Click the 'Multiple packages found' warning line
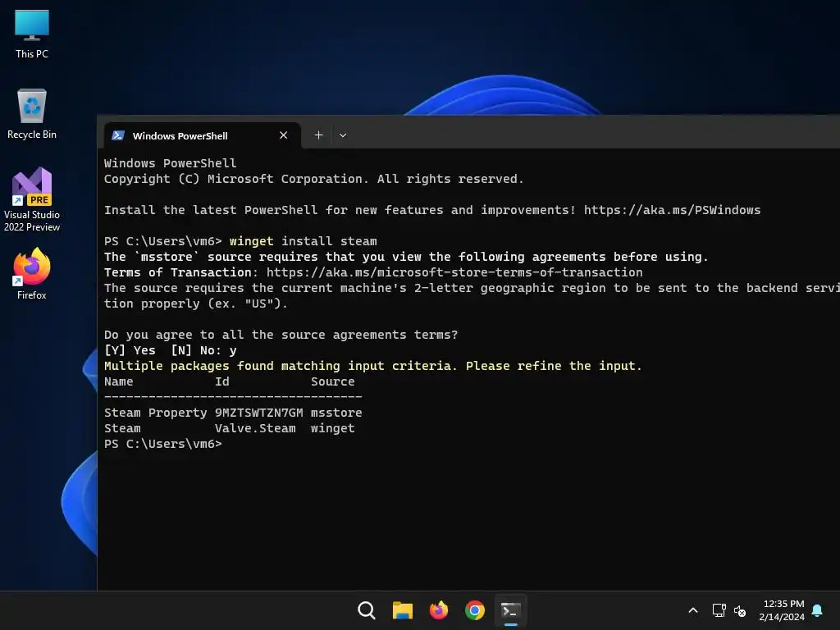The image size is (840, 630). click(373, 366)
